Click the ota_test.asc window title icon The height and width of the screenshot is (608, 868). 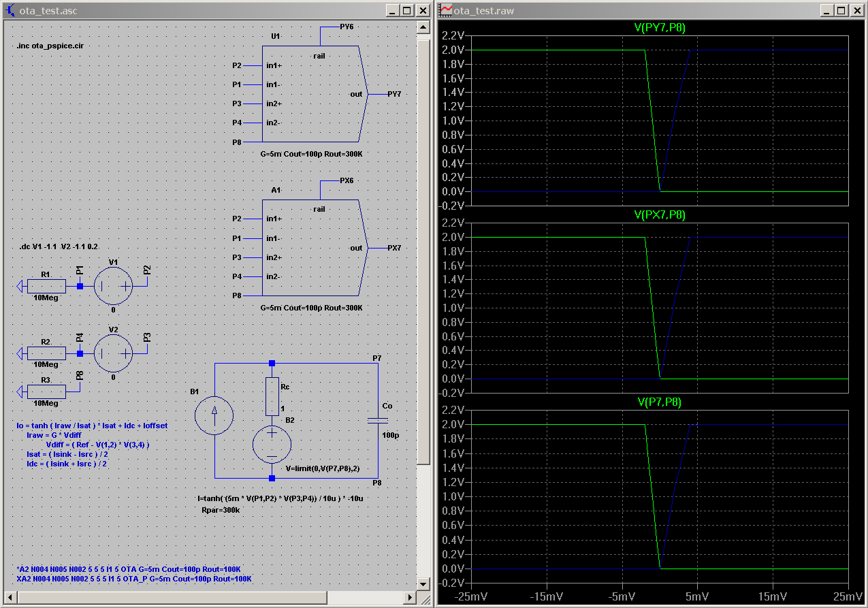pos(10,10)
